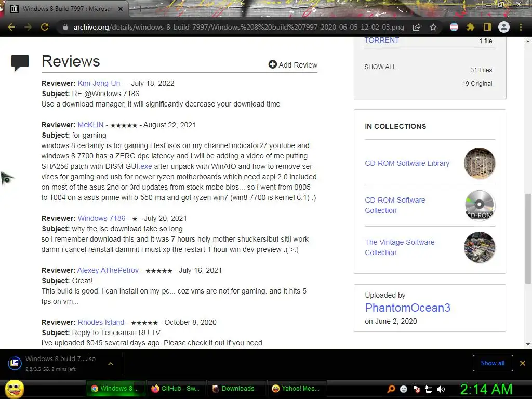532x399 pixels.
Task: Open the volume speaker tray icon
Action: tap(441, 389)
